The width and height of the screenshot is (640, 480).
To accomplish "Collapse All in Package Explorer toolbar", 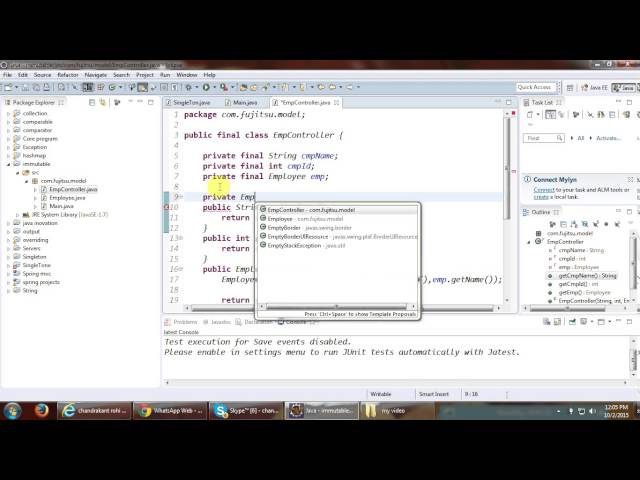I will coord(92,102).
